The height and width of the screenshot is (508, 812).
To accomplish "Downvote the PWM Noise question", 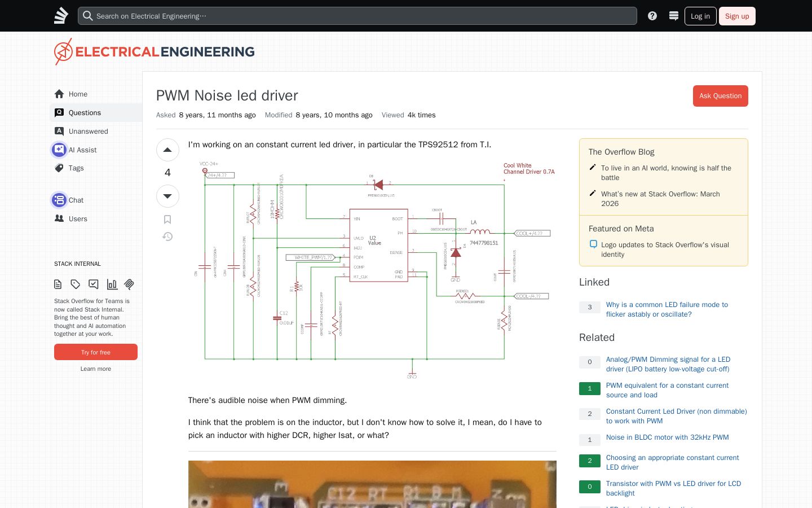I will click(167, 196).
